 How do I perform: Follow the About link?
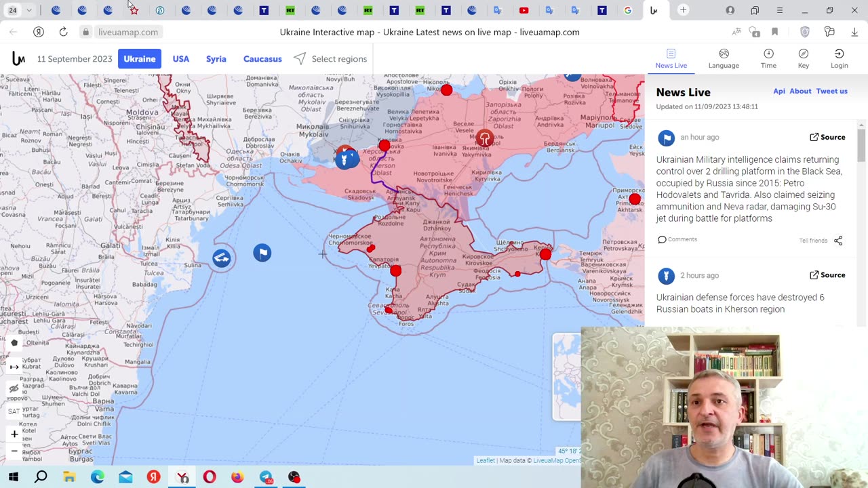(x=800, y=91)
